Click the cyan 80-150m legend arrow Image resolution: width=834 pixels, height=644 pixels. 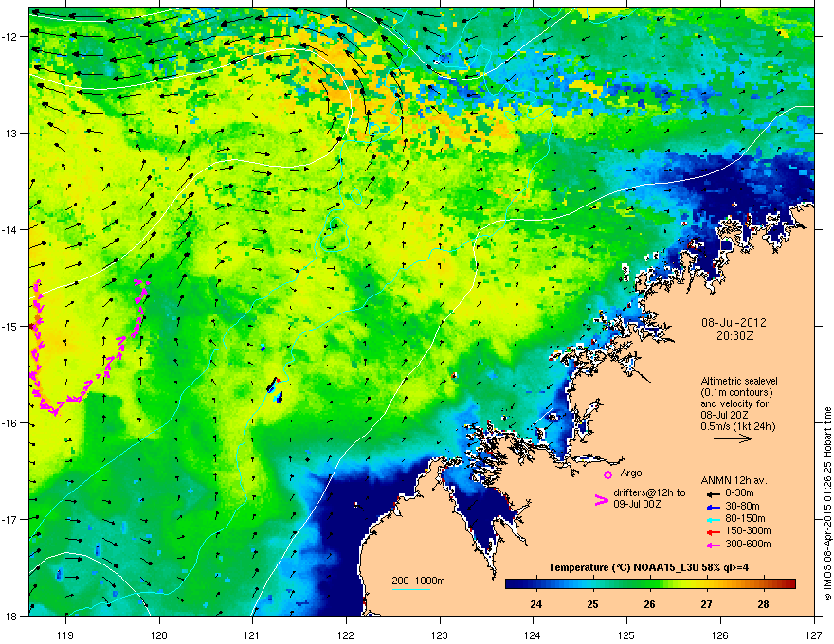pyautogui.click(x=712, y=519)
